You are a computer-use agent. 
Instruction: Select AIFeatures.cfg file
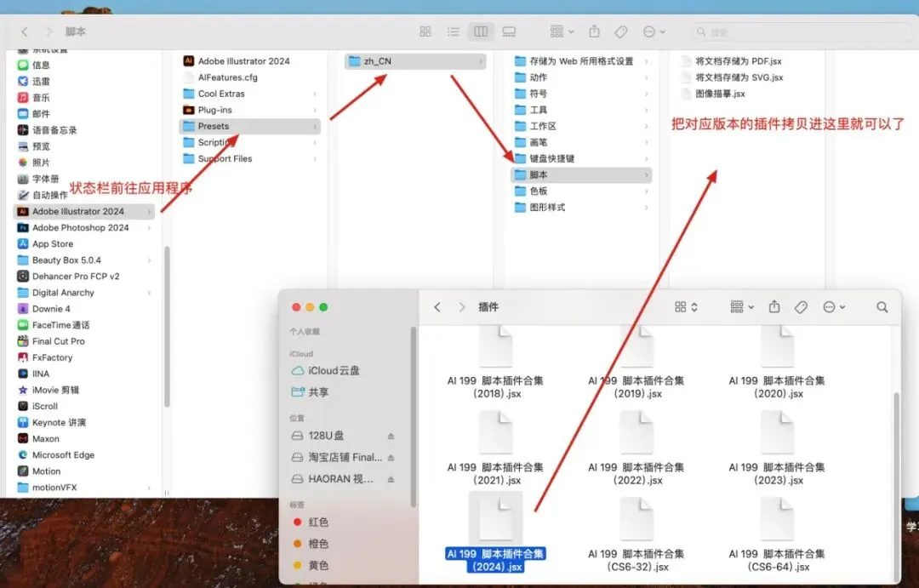(x=249, y=77)
